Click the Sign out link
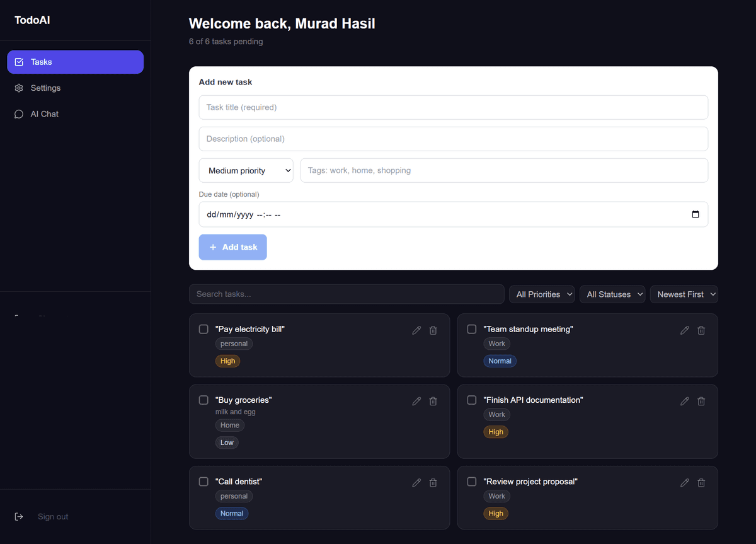This screenshot has width=756, height=544. [53, 516]
